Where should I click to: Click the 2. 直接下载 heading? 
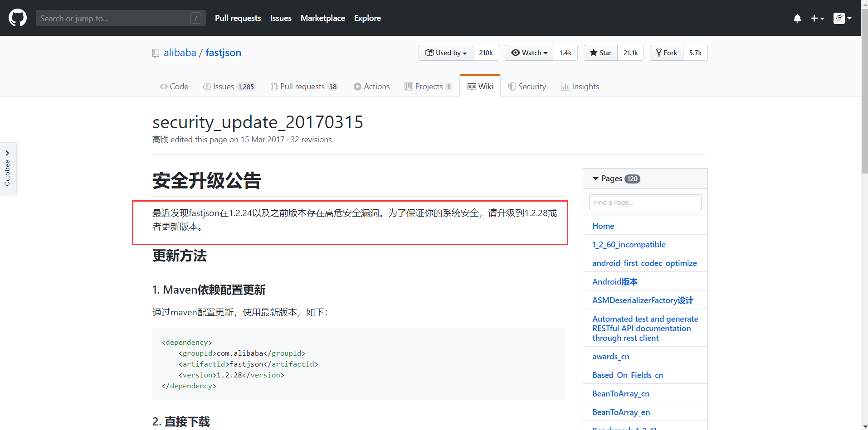point(181,422)
